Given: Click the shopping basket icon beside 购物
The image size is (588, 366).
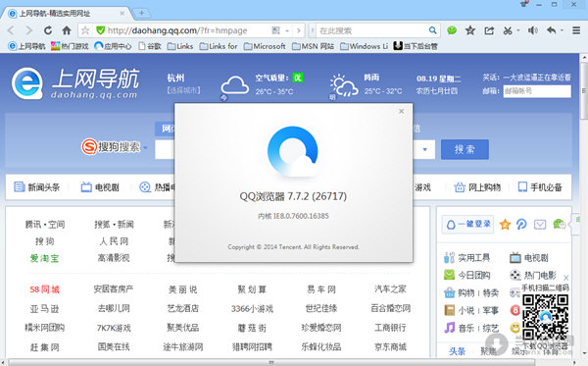Looking at the screenshot, I should click(449, 292).
